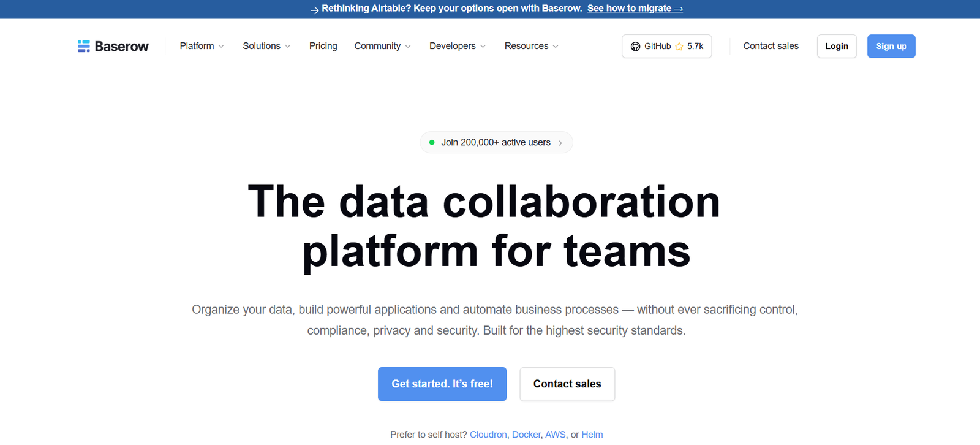Click the Sign up button

[x=891, y=47]
